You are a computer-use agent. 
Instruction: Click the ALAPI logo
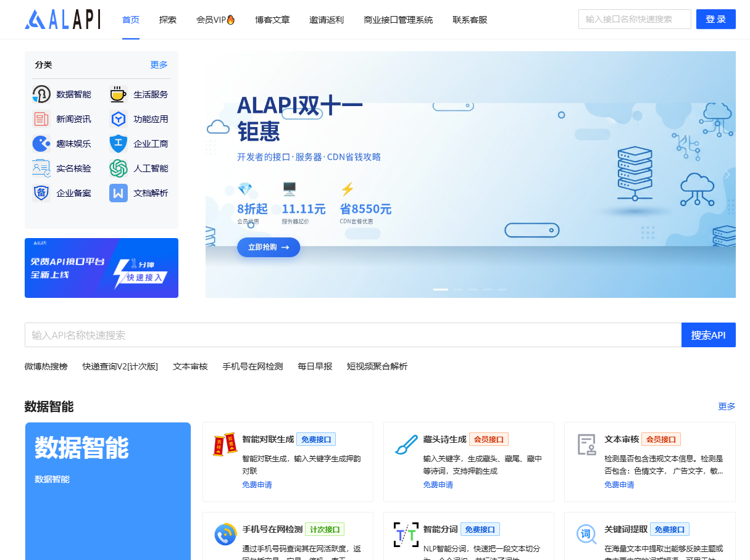(62, 19)
